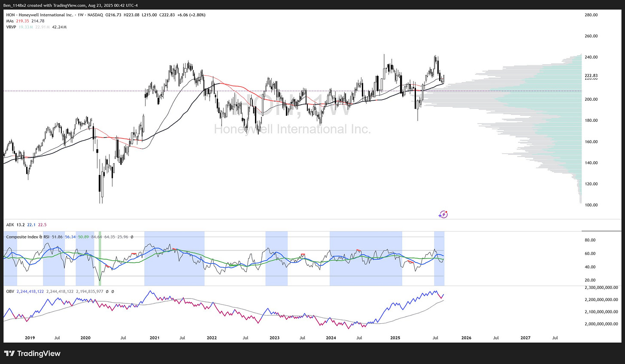Click the 2026 time axis label
This screenshot has width=625, height=364.
466,338
